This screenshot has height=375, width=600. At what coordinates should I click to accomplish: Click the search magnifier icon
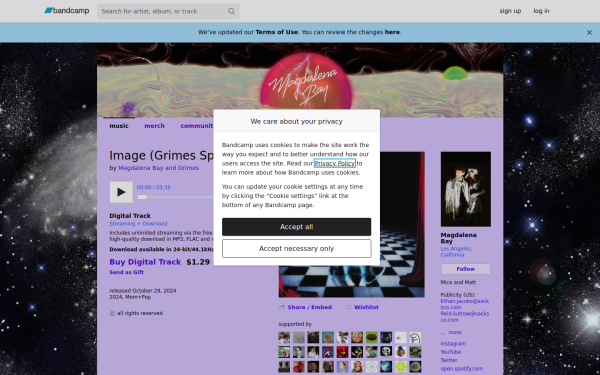click(x=231, y=11)
